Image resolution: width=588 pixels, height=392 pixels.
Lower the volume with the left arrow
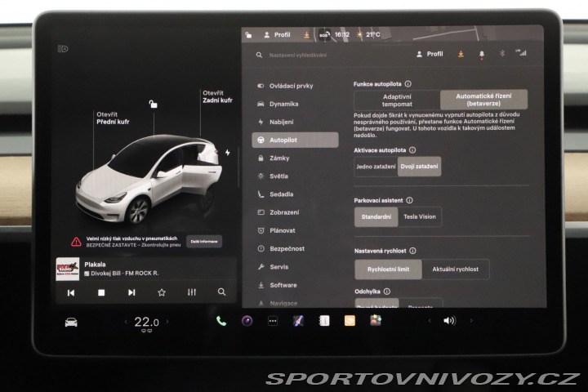click(430, 321)
